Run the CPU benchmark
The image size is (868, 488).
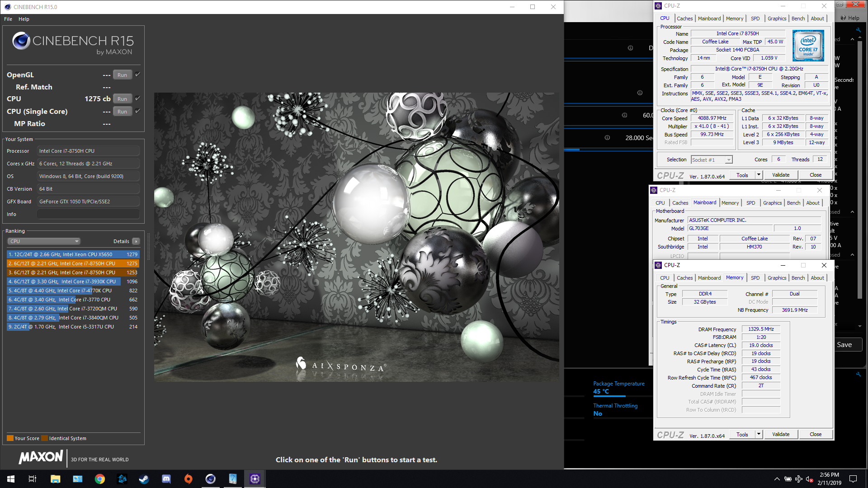coord(122,99)
